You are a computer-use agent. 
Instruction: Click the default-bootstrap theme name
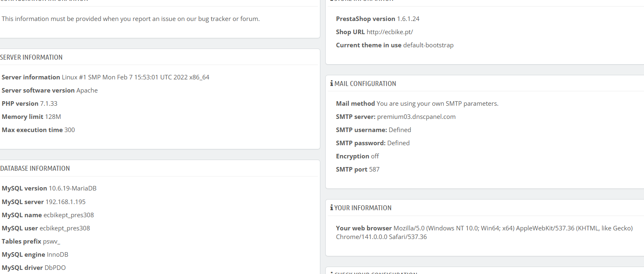tap(428, 45)
